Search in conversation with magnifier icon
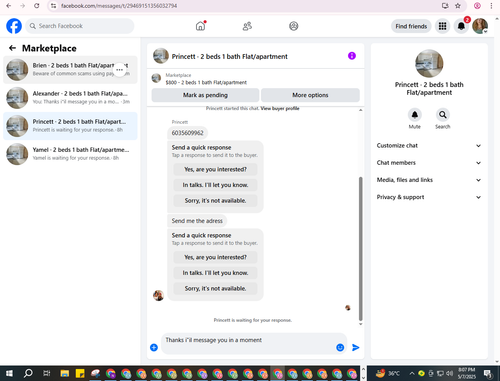This screenshot has width=500, height=381. pyautogui.click(x=443, y=115)
